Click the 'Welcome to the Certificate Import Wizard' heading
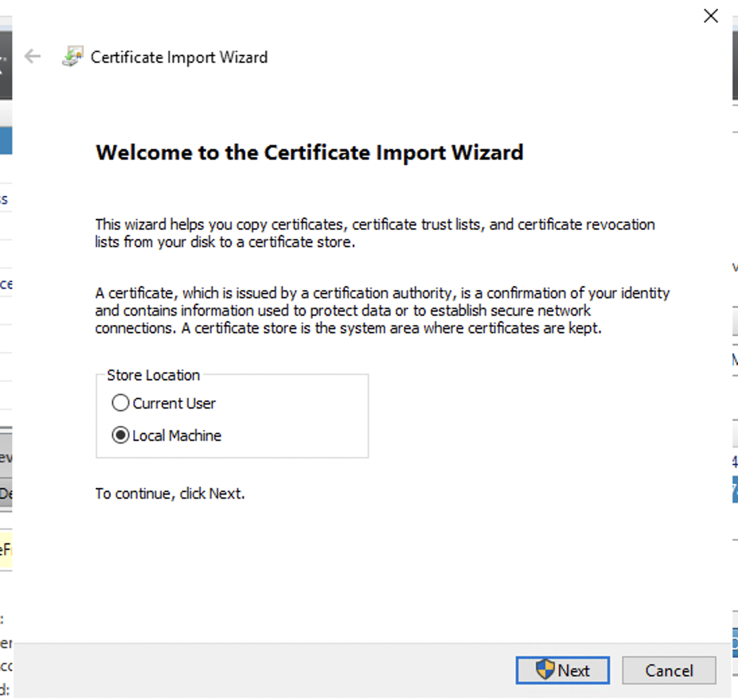The width and height of the screenshot is (738, 700). coord(309,152)
